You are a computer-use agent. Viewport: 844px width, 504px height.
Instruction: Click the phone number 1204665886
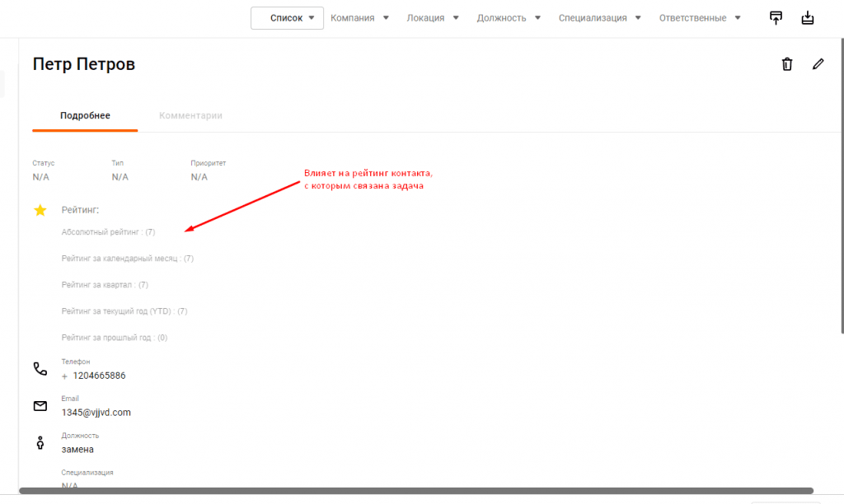pyautogui.click(x=99, y=376)
